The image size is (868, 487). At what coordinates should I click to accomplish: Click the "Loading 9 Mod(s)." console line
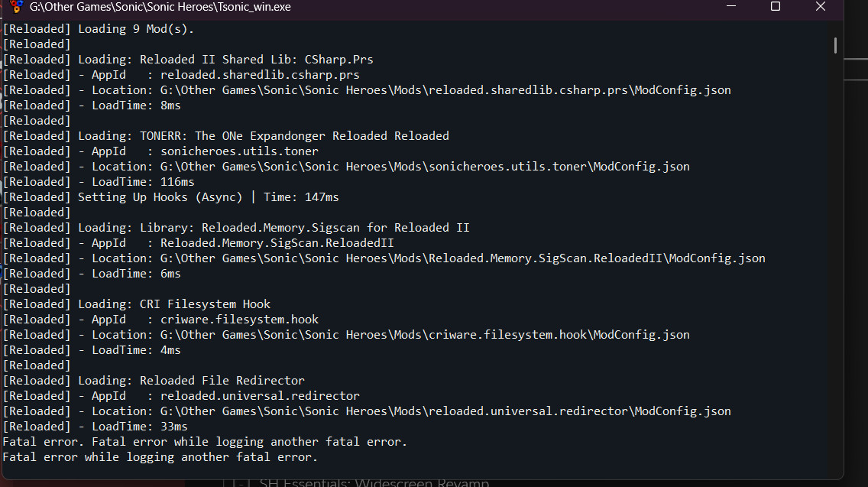136,29
